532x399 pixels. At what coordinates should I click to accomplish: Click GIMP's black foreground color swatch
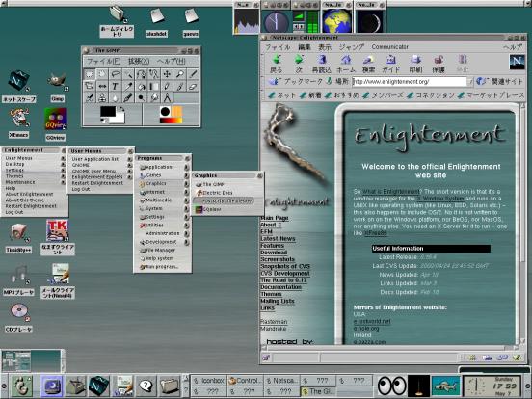coord(108,111)
